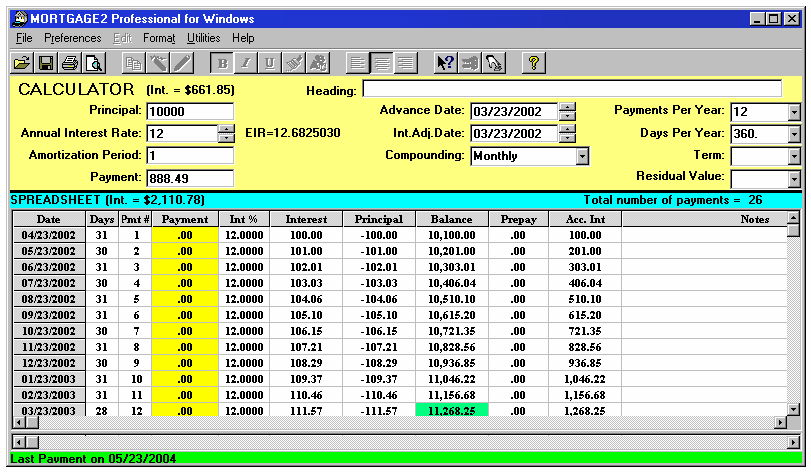This screenshot has height=472, width=811.
Task: Open Print Preview from the toolbar
Action: [93, 63]
